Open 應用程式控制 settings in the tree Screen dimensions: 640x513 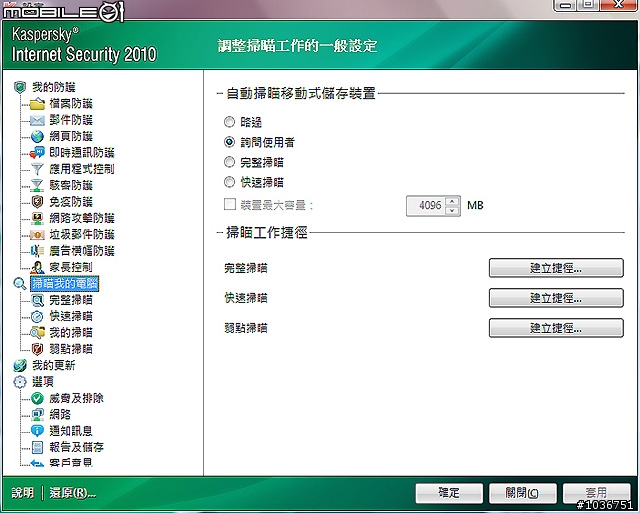pos(82,169)
